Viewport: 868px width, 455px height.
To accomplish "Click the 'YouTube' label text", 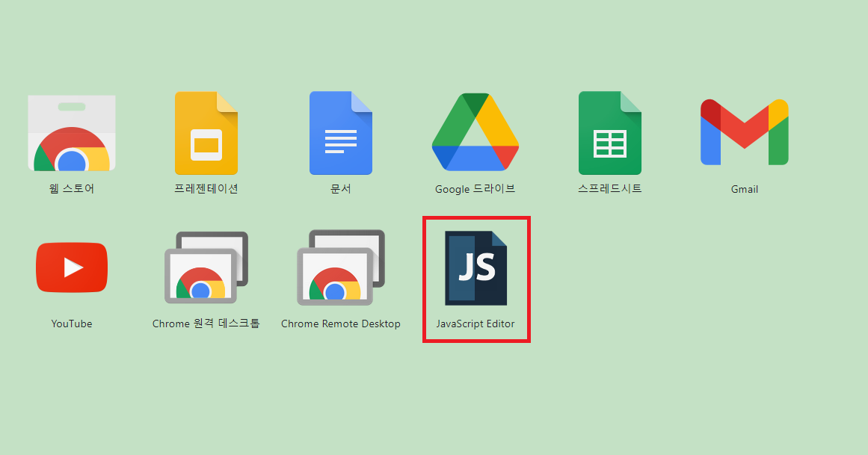I will pos(72,324).
